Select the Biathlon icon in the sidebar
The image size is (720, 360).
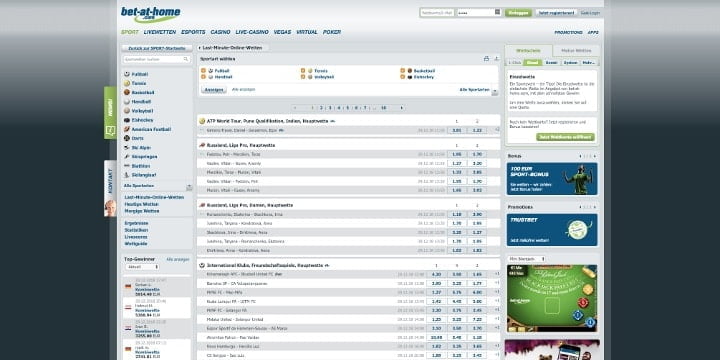point(127,166)
